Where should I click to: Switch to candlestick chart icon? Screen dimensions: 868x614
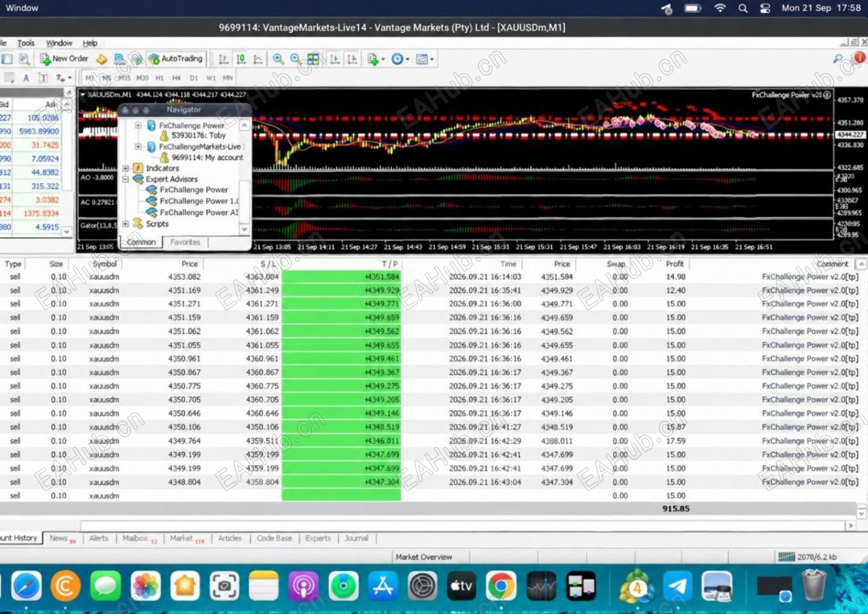pos(241,59)
